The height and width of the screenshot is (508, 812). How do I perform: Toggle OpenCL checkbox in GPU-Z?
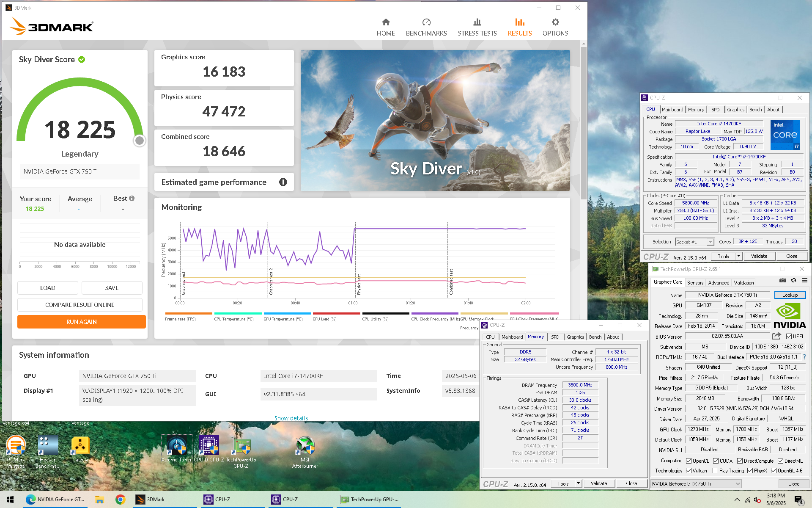coord(689,461)
